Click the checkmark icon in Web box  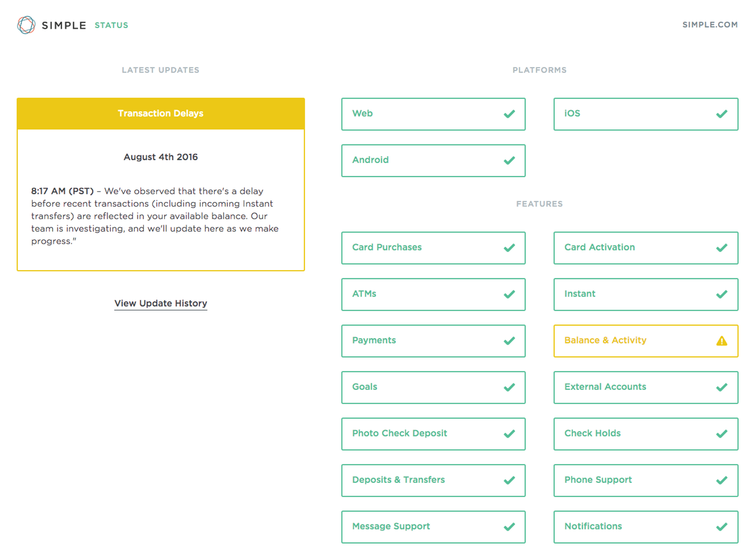coord(509,114)
